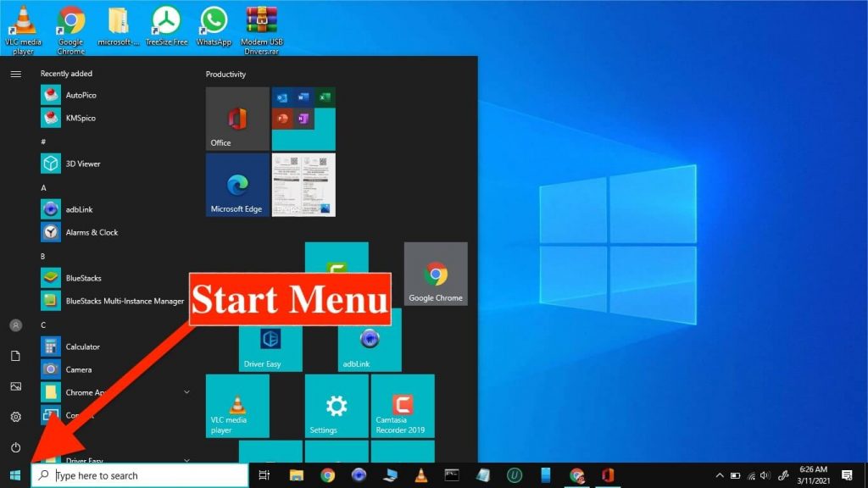Open the Settings gear tile
Screen dimensions: 868x488
(337, 406)
